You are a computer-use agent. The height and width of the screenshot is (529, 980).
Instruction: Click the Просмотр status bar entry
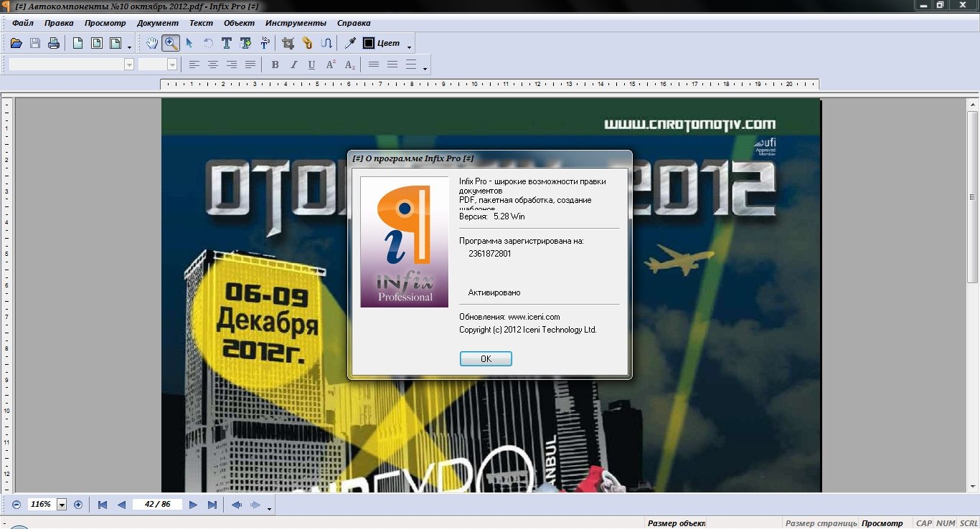click(882, 523)
